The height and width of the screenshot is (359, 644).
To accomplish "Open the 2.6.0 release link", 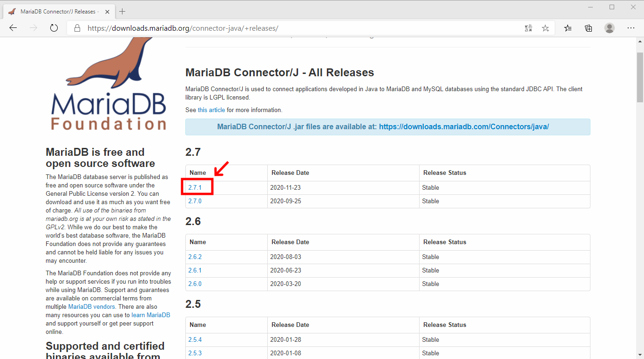I will pyautogui.click(x=195, y=284).
